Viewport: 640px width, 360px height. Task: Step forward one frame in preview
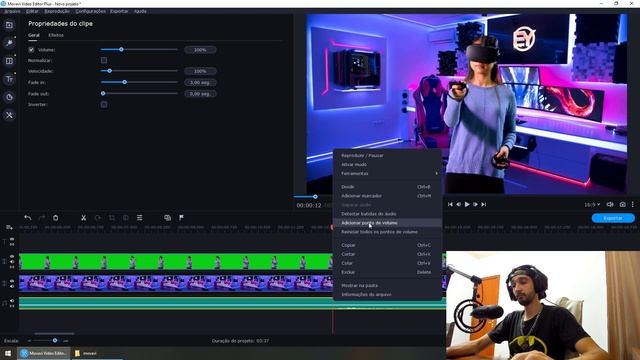point(475,204)
